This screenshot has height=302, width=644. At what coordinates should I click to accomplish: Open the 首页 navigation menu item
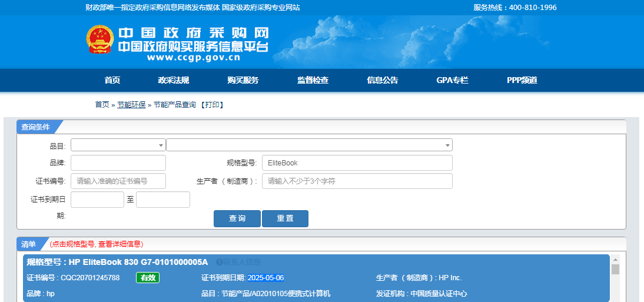click(112, 80)
